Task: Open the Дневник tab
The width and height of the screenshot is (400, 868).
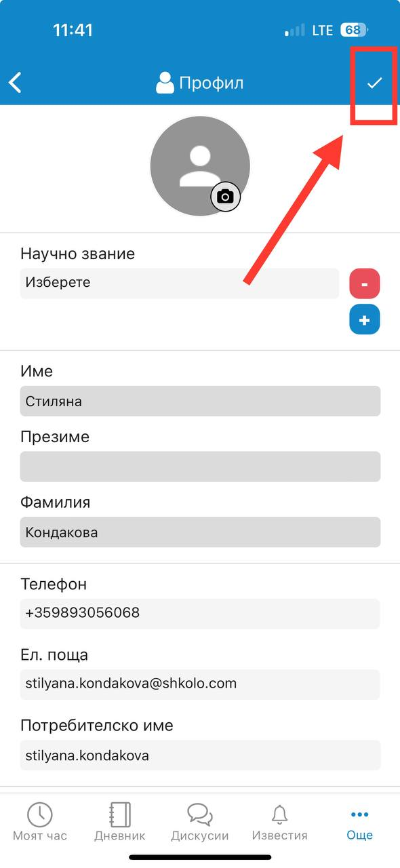Action: coord(120,821)
